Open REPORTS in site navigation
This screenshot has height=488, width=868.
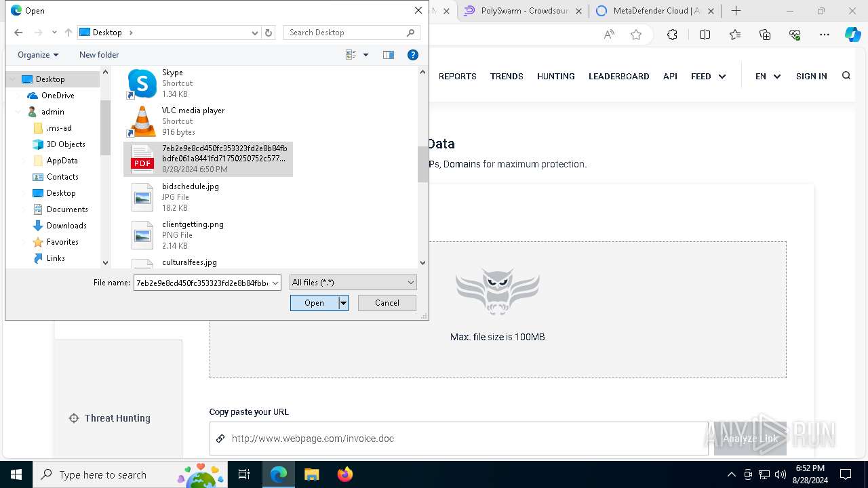pyautogui.click(x=458, y=77)
